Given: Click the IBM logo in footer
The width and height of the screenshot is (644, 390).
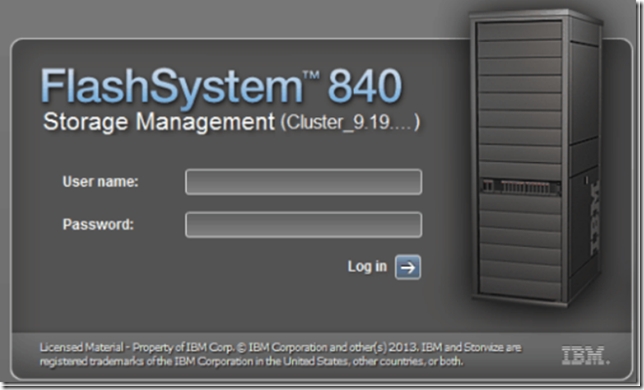Looking at the screenshot, I should point(585,355).
